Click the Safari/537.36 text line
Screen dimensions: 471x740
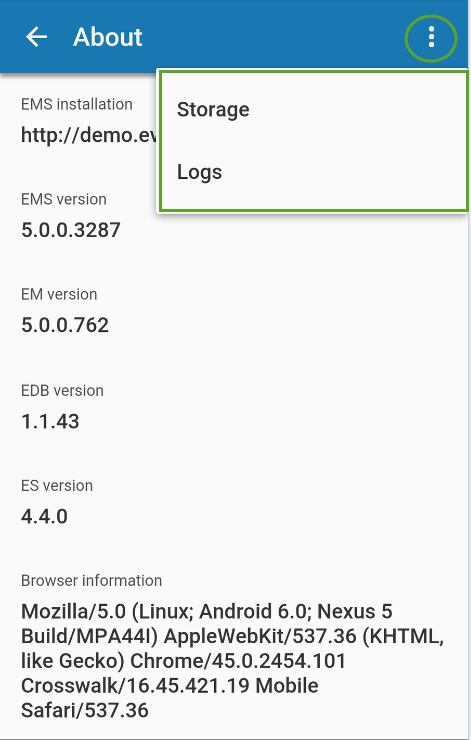[85, 710]
